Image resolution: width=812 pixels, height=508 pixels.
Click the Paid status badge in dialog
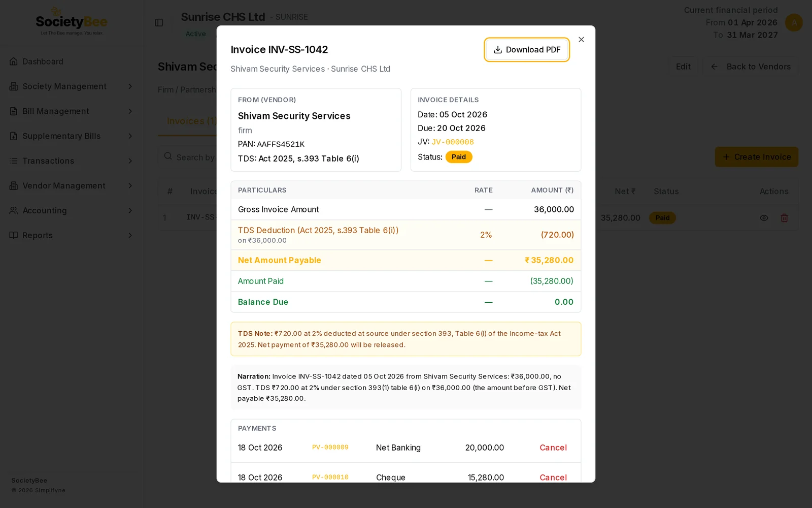tap(459, 157)
